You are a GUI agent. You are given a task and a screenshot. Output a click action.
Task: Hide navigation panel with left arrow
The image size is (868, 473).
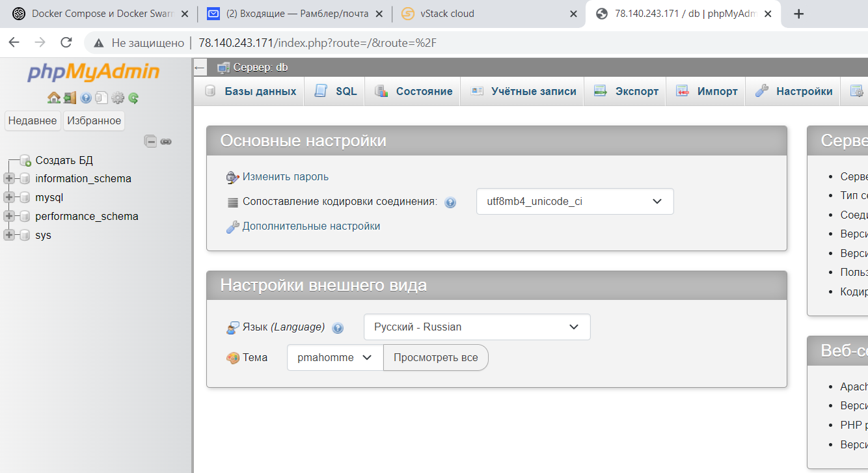tap(200, 68)
